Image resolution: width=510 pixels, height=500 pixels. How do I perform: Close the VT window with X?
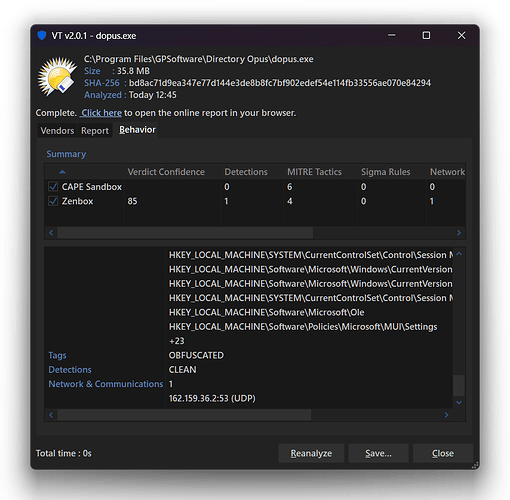click(461, 35)
